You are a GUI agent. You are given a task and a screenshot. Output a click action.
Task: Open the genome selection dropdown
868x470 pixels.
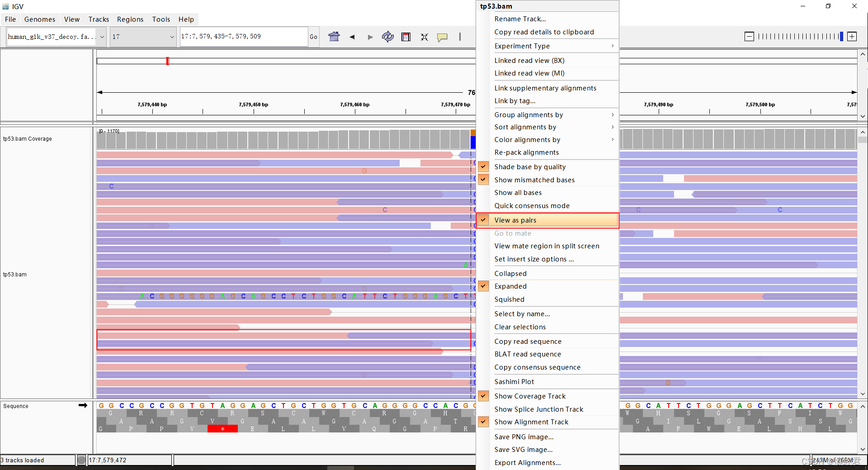(102, 37)
